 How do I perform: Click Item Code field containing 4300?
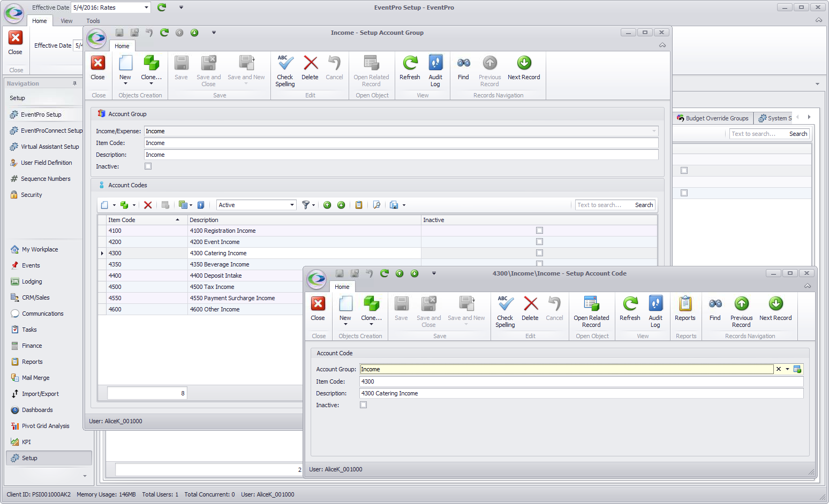pos(581,381)
